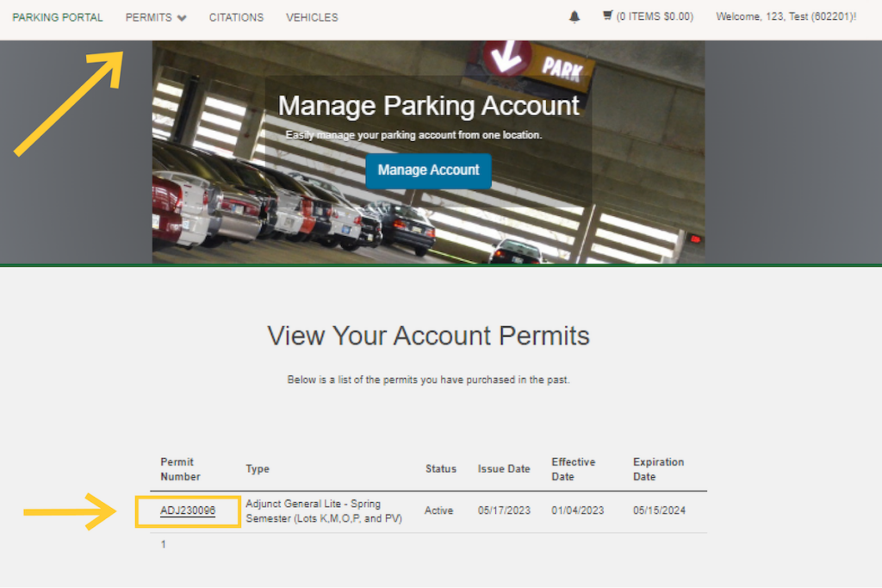882x588 pixels.
Task: Select page 1 in the table pagination
Action: click(164, 545)
